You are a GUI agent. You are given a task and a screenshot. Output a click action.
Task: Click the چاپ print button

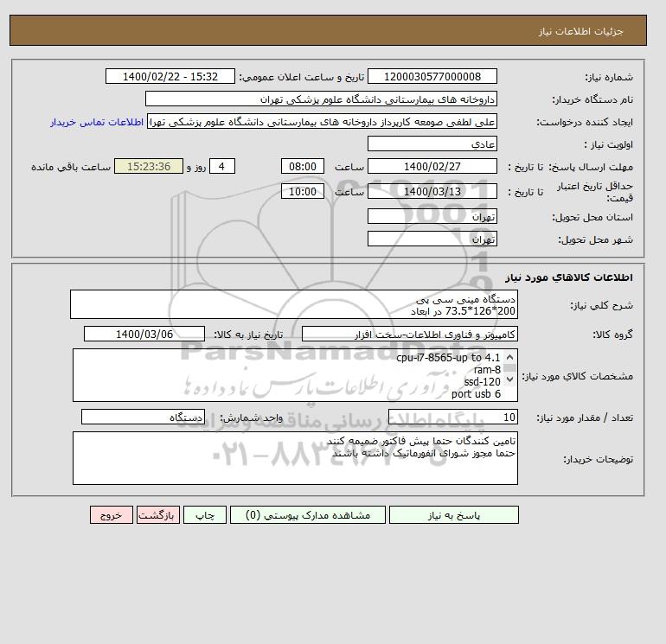[x=205, y=515]
